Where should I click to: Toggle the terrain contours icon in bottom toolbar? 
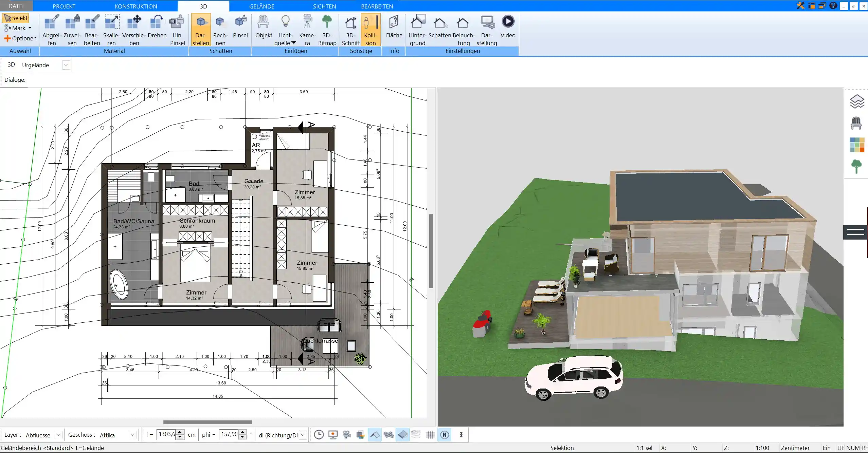coord(416,435)
